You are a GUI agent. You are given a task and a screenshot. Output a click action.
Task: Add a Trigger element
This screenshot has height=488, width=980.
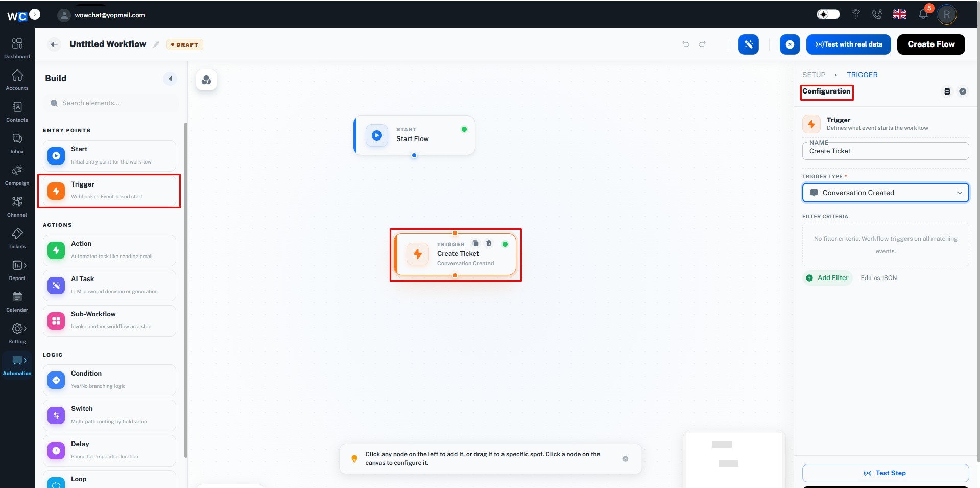coord(109,191)
